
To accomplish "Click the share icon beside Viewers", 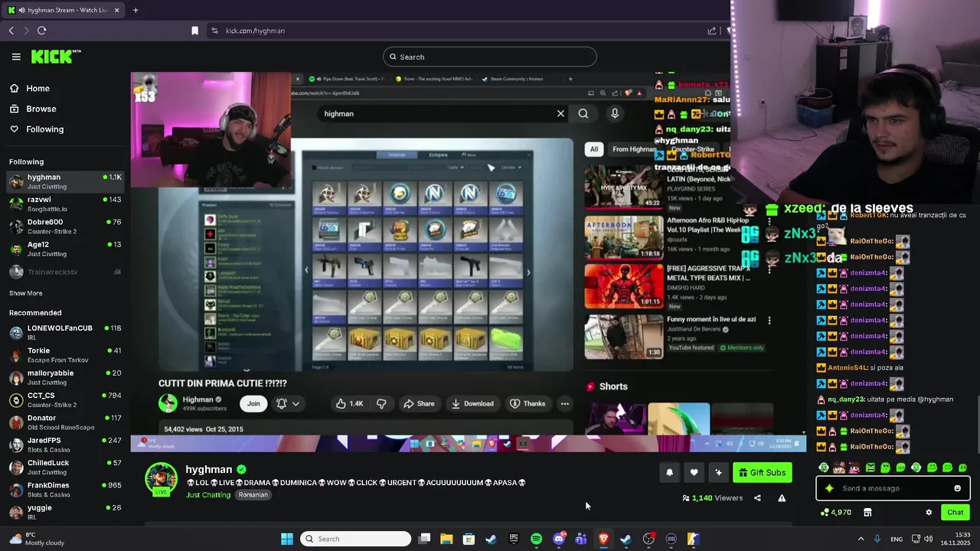I will 757,498.
